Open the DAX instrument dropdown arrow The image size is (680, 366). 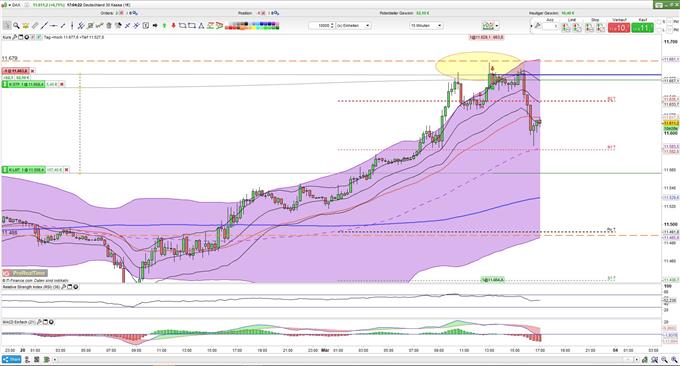pos(10,5)
